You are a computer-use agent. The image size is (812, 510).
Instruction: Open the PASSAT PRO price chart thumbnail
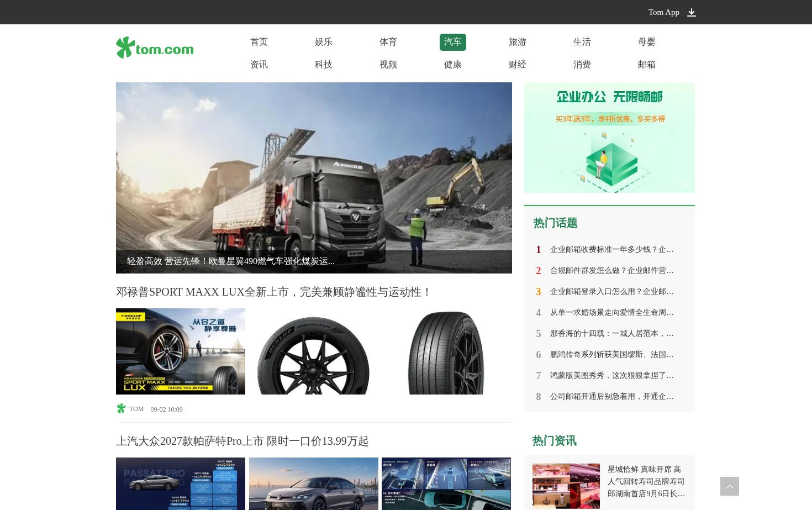tap(181, 483)
